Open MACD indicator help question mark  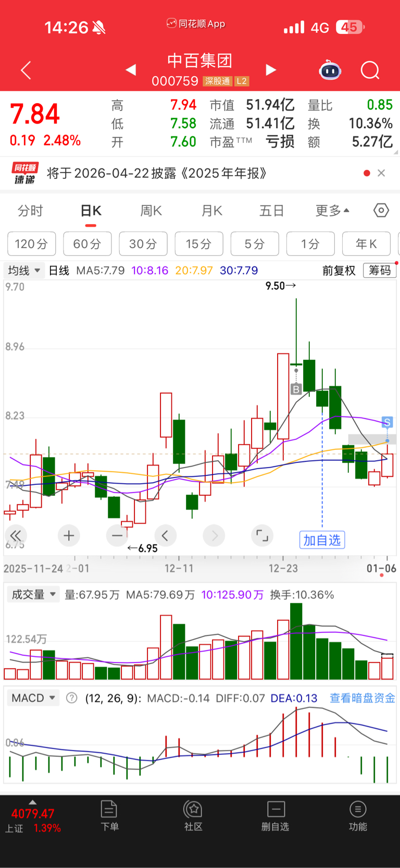point(72,698)
